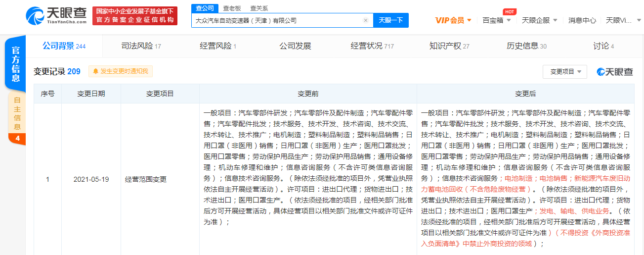
Task: Click the 变更后 column header
Action: (525, 94)
